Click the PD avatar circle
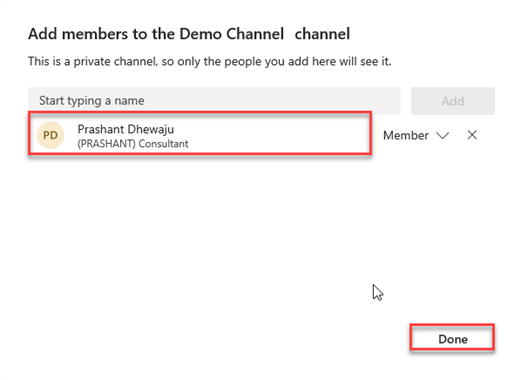The height and width of the screenshot is (380, 521). 50,135
